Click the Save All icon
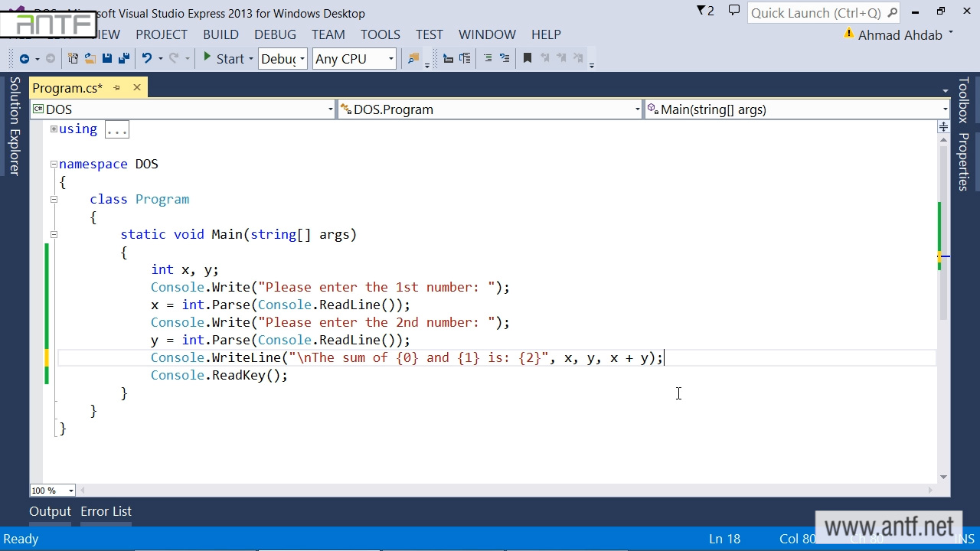Viewport: 980px width, 551px height. point(122,59)
